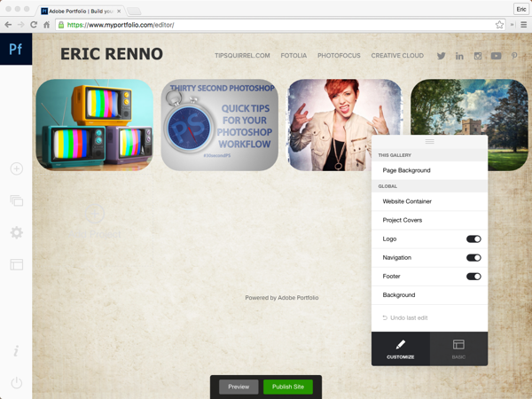The image size is (532, 399).
Task: Open the settings gear icon in sidebar
Action: pos(16,232)
